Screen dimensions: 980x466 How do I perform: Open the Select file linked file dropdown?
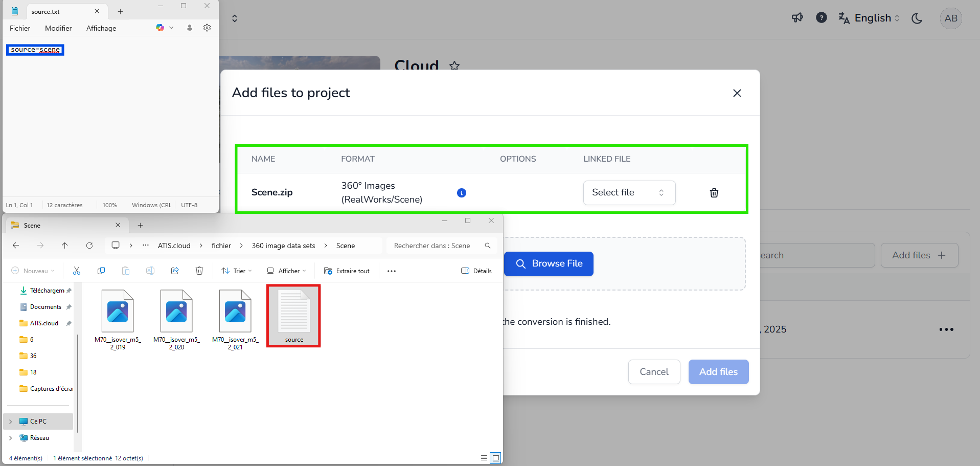pyautogui.click(x=629, y=193)
